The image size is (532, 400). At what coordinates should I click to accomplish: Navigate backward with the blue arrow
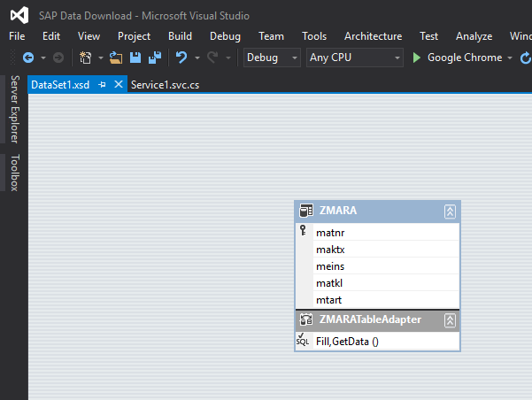coord(28,58)
